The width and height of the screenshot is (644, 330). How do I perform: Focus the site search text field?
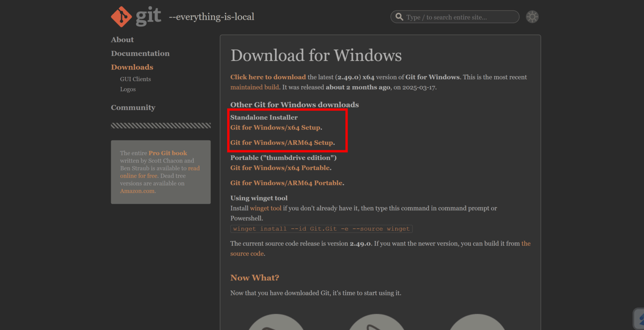[459, 17]
